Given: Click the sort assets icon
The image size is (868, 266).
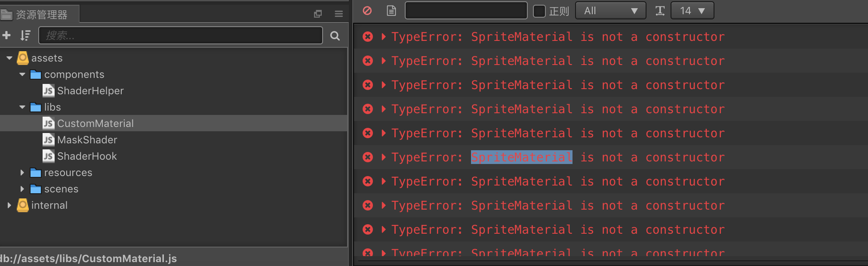Looking at the screenshot, I should click(25, 35).
